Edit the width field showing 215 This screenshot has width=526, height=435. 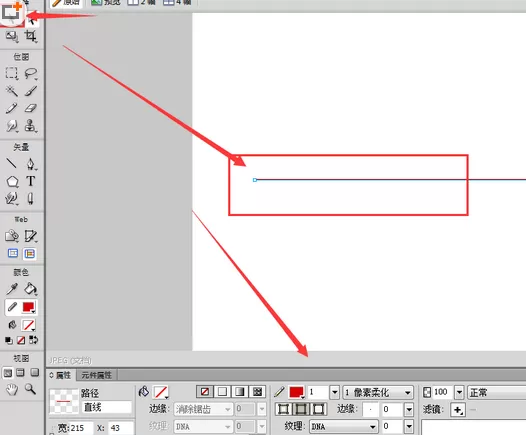[x=81, y=428]
